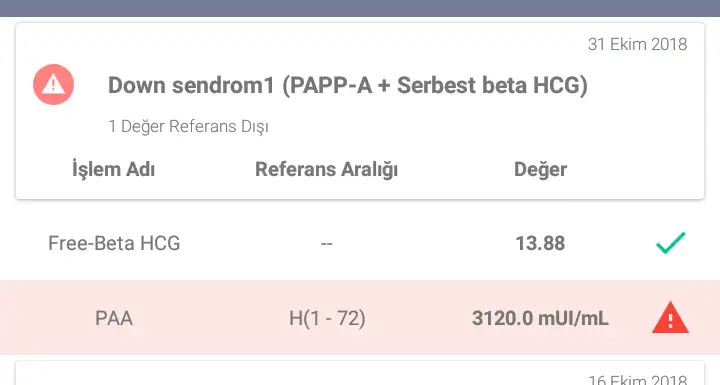Select the 31 Ekim 2018 date
The height and width of the screenshot is (385, 720).
coord(637,44)
